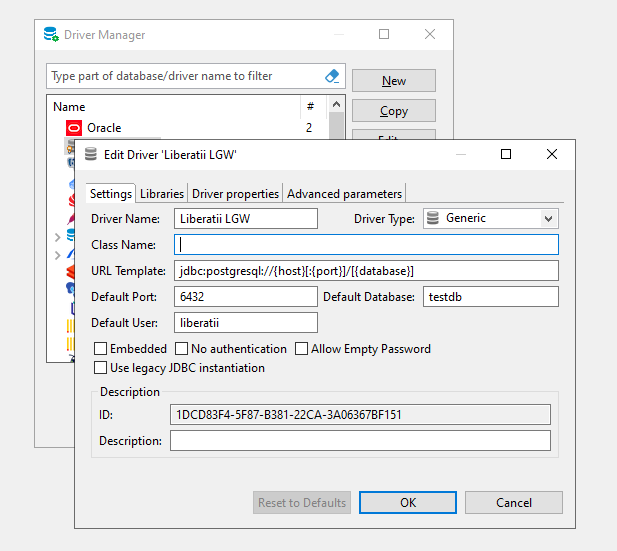Select the Oracle row in driver list
The height and width of the screenshot is (551, 617).
[x=187, y=128]
